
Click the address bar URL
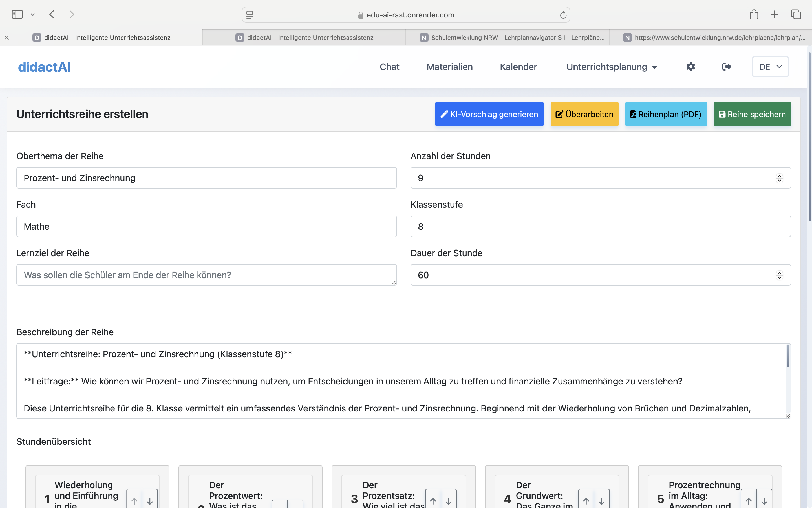410,15
